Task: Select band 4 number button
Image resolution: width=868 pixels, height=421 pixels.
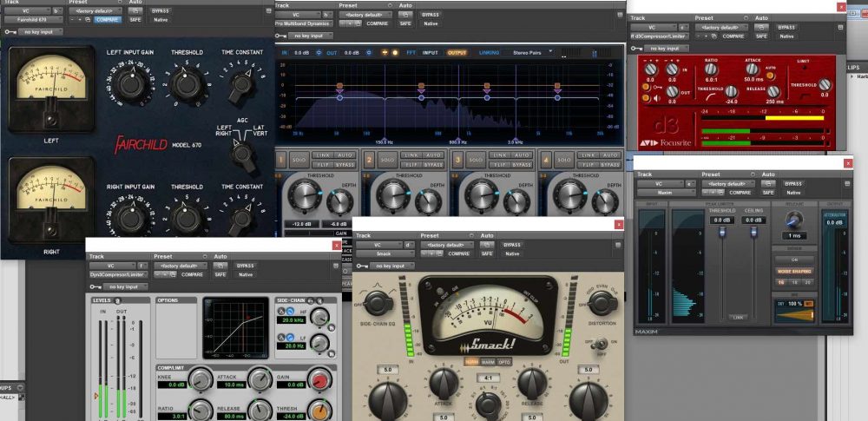Action: (546, 160)
